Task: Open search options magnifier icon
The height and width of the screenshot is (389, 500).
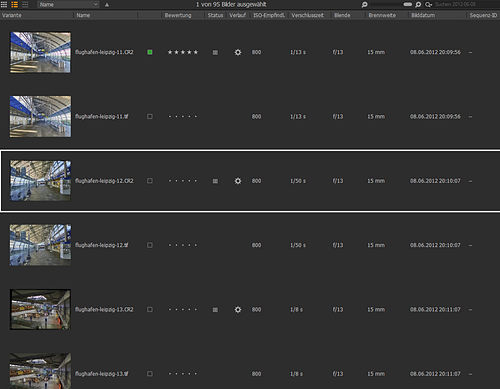Action: click(428, 4)
